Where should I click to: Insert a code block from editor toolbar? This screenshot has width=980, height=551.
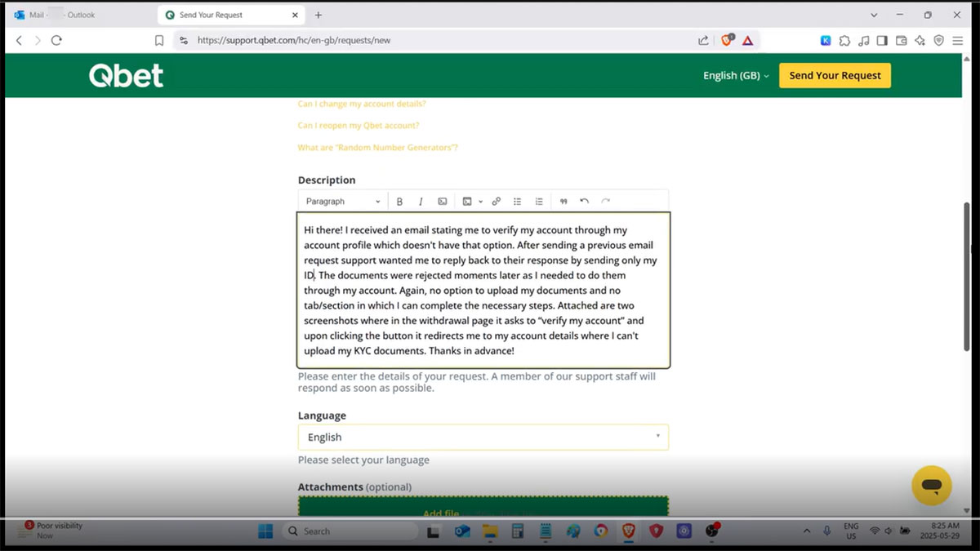[x=467, y=202]
